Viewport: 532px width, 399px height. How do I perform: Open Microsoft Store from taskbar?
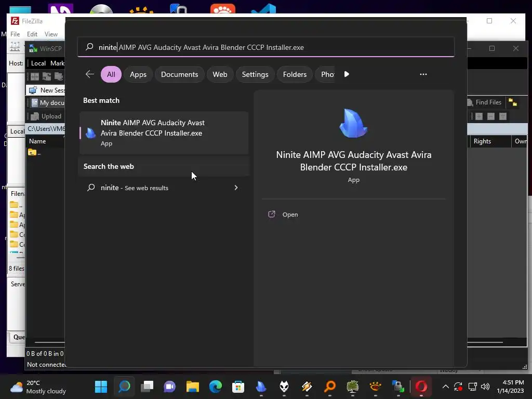(x=238, y=387)
